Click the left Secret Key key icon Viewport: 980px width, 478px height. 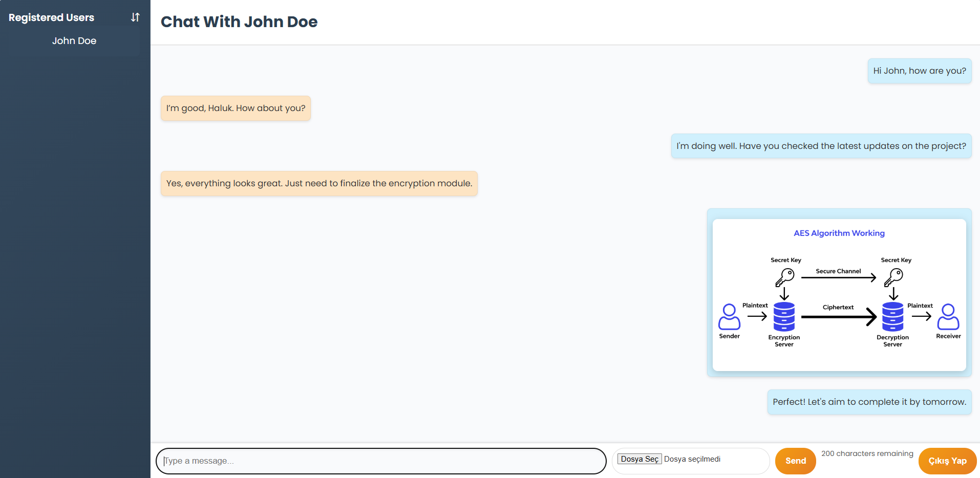pyautogui.click(x=785, y=276)
